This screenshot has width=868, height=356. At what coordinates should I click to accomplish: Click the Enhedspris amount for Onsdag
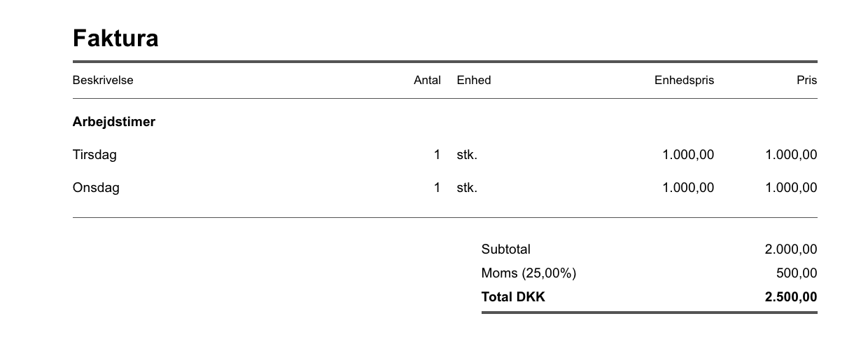(688, 188)
